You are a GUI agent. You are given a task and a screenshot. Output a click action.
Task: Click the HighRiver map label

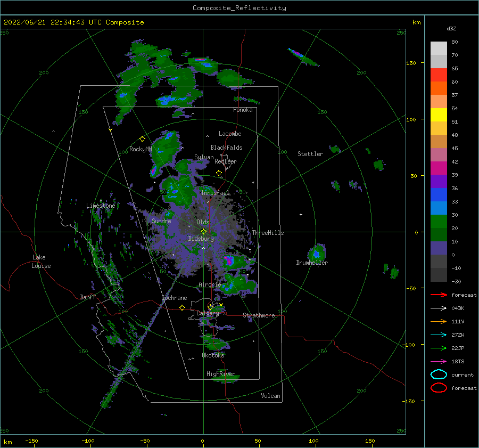220,374
